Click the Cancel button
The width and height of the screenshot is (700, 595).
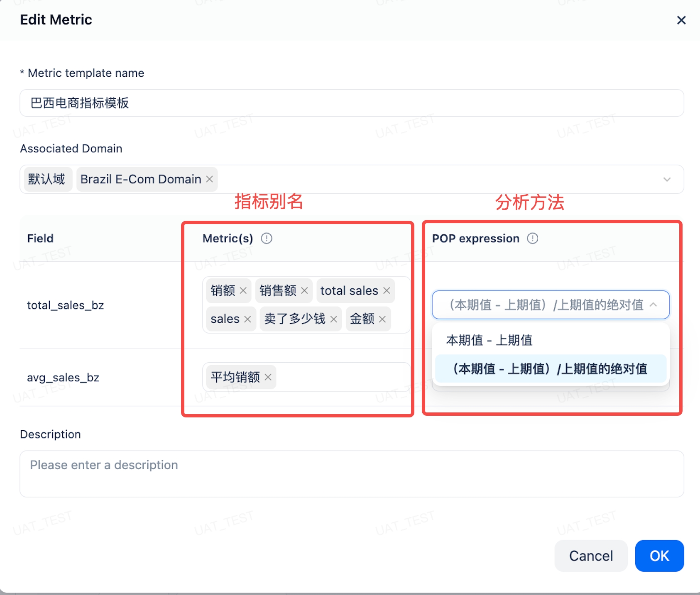pyautogui.click(x=590, y=556)
